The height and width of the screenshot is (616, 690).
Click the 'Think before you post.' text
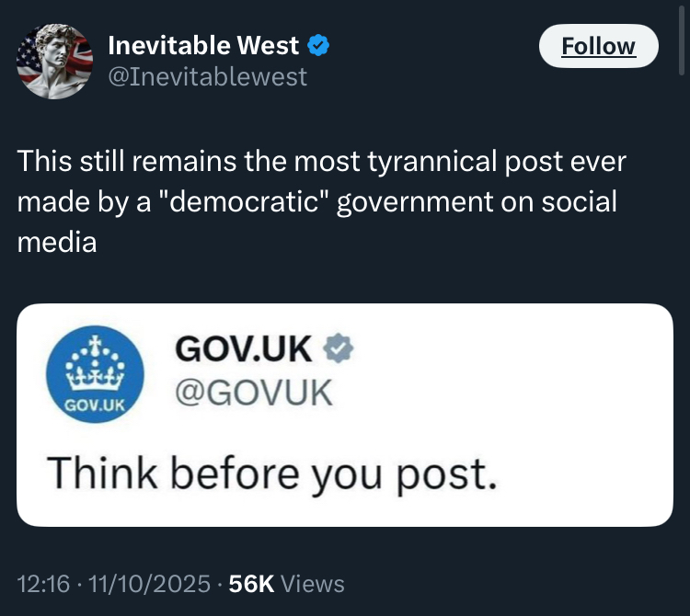pyautogui.click(x=271, y=472)
